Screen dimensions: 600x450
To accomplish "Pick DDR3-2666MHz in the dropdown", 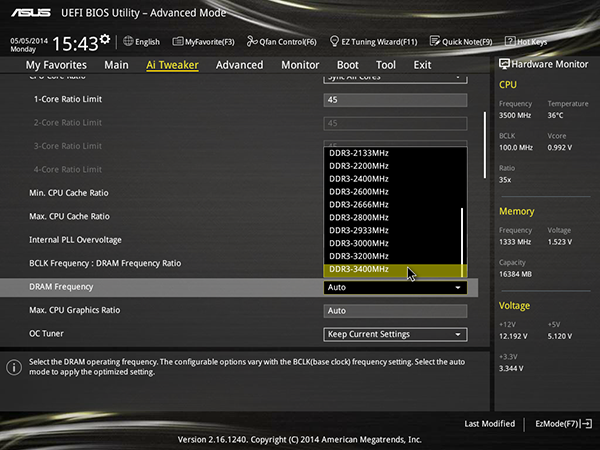I will pos(393,205).
